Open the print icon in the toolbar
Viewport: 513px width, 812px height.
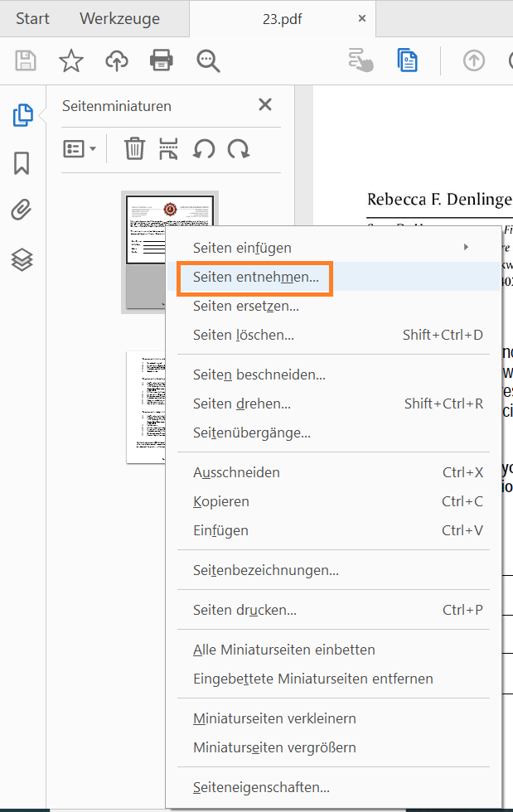(161, 60)
